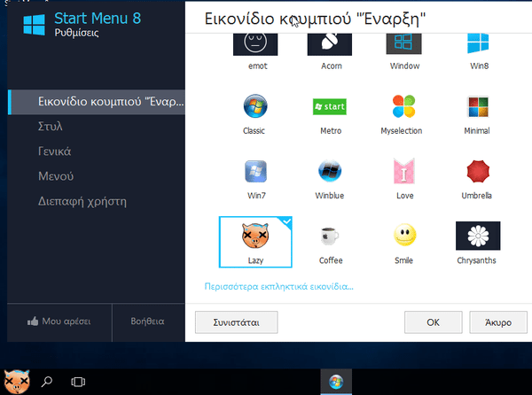The image size is (532, 395).
Task: Click the taskbar search magnifier icon
Action: click(x=46, y=382)
